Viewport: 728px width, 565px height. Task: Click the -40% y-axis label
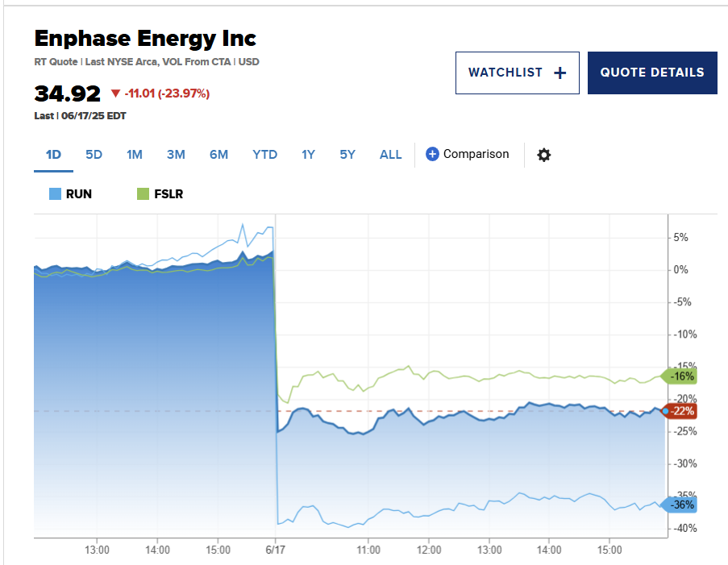[685, 528]
